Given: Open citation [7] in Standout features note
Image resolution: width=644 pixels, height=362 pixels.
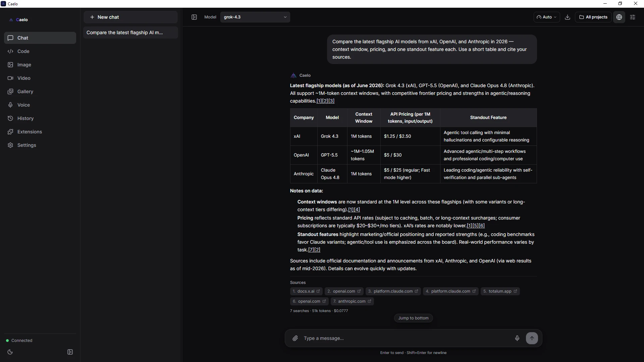Looking at the screenshot, I should [311, 250].
